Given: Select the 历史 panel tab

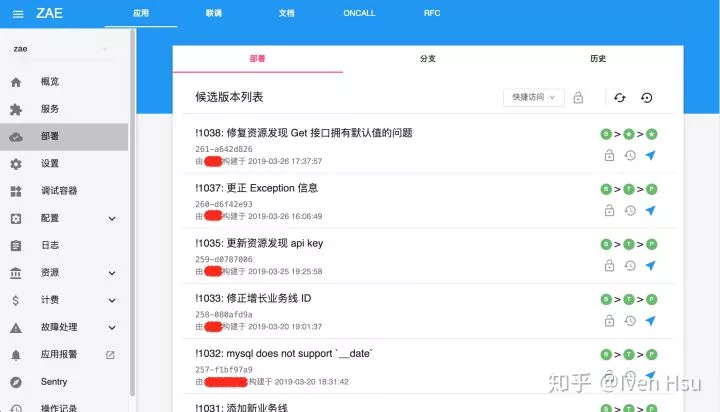Looking at the screenshot, I should tap(598, 59).
